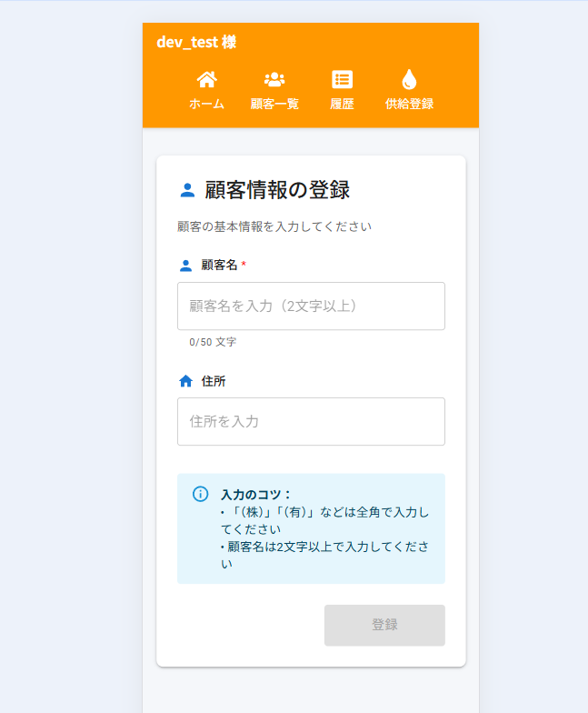Click the dev_test 様 user name
This screenshot has height=713, width=588.
tap(196, 42)
